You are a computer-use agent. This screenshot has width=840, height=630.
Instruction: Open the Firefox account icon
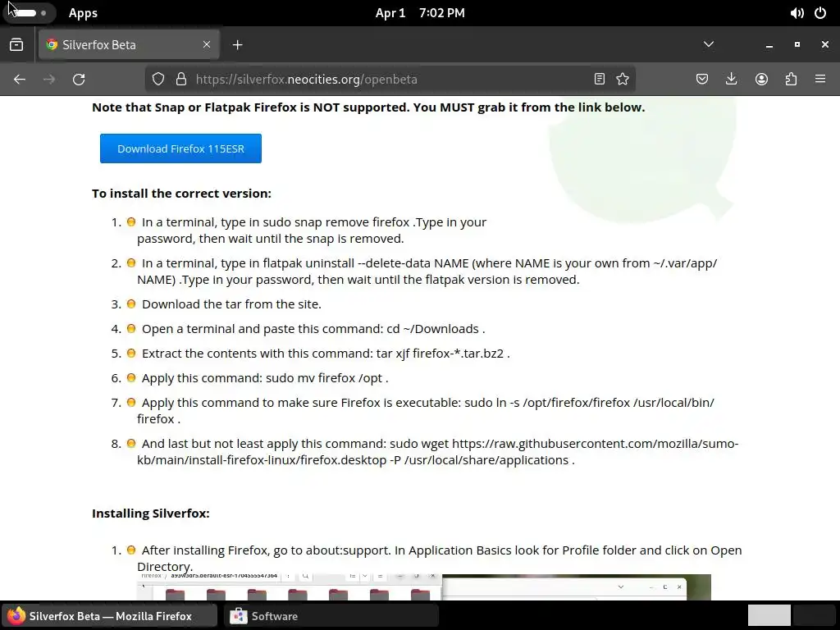(x=761, y=80)
